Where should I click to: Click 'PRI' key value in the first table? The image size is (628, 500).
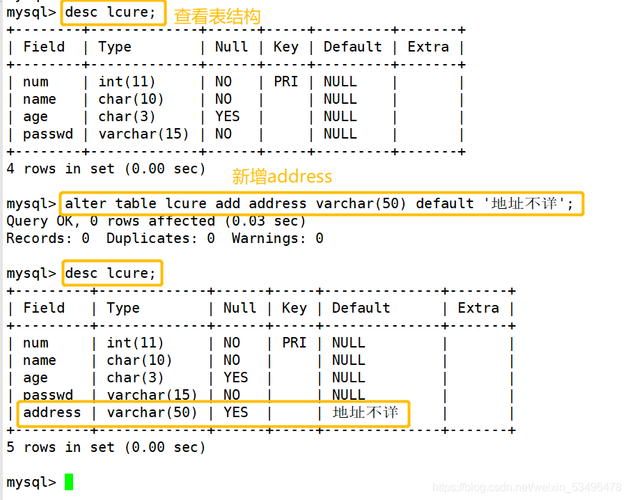[286, 82]
